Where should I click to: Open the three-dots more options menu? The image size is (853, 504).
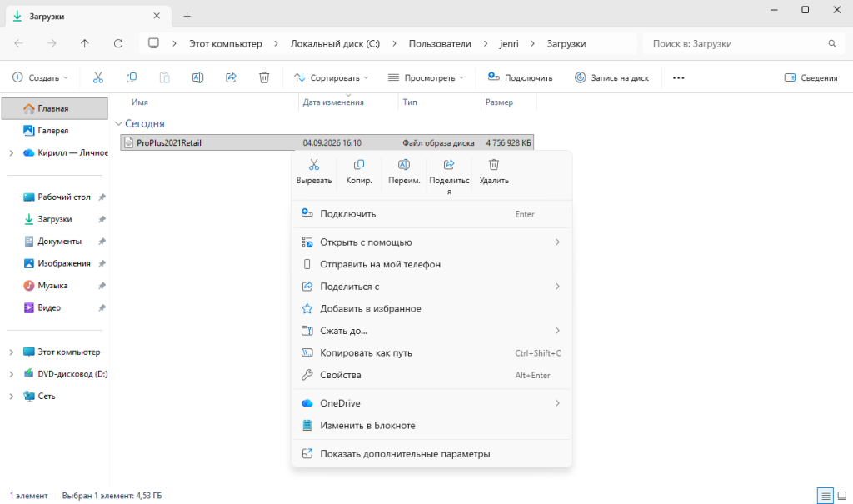[x=678, y=77]
